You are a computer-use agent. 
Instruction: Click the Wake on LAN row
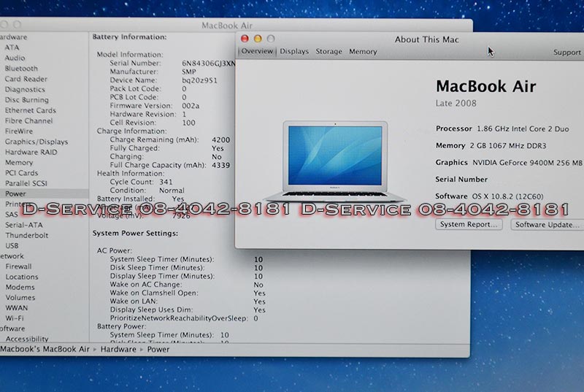click(188, 301)
